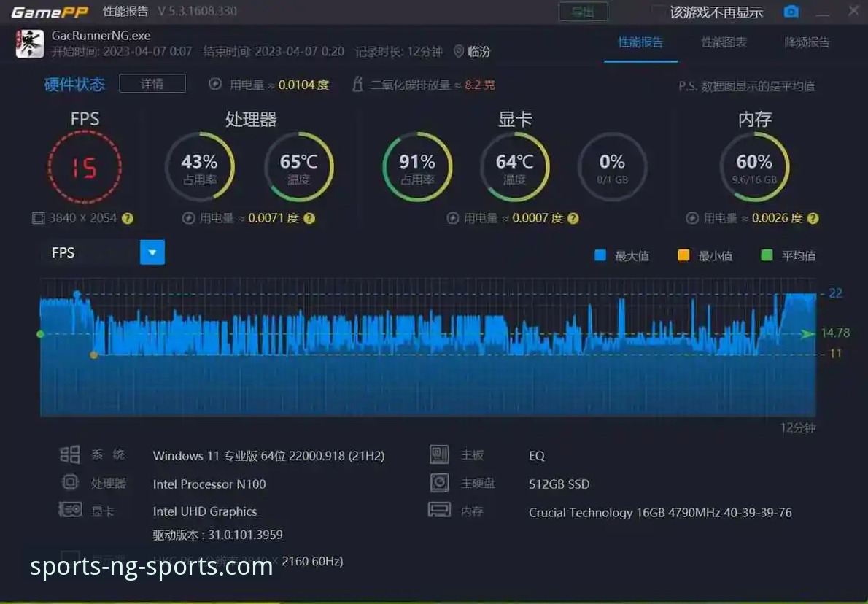The image size is (868, 604).
Task: Click help icon beside graphics card power usage
Action: pyautogui.click(x=573, y=218)
